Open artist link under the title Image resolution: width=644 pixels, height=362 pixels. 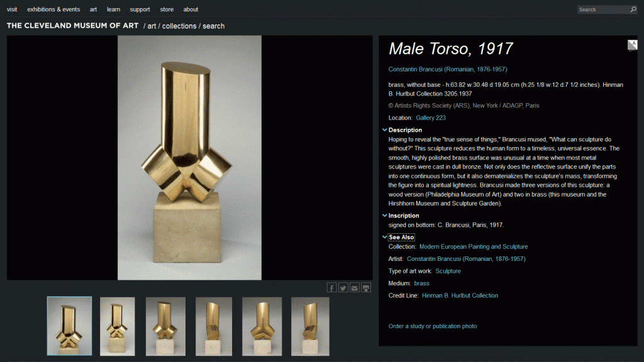point(448,69)
